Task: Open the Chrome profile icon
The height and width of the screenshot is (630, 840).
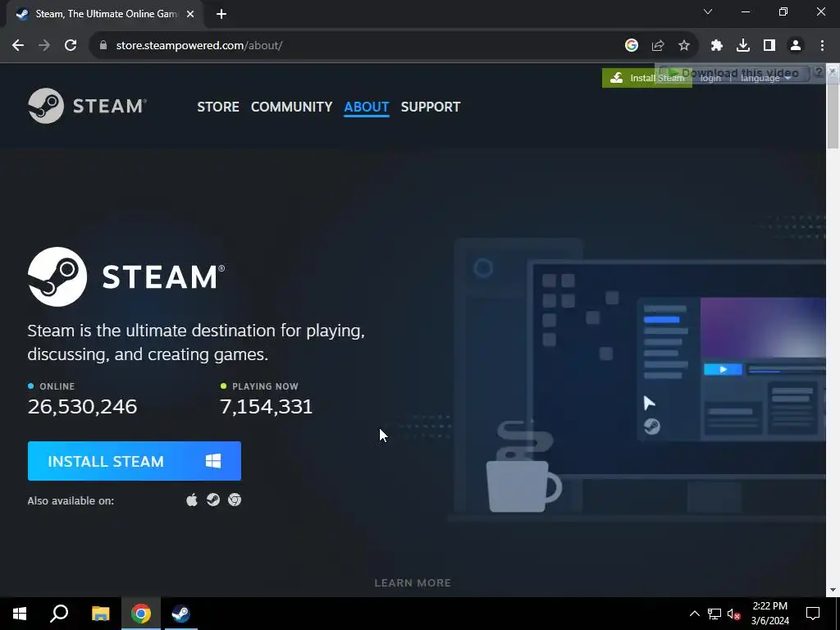Action: [x=796, y=46]
